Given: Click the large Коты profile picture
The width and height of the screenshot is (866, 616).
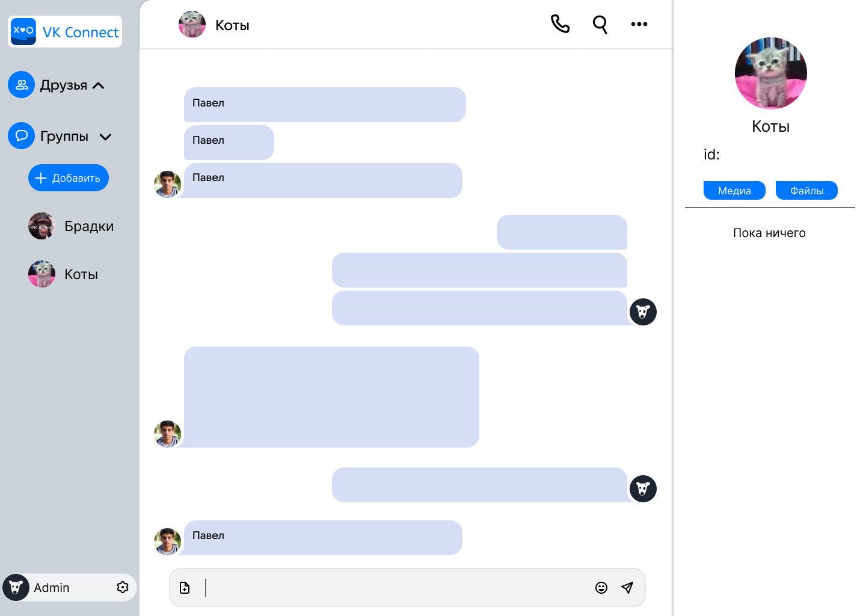Looking at the screenshot, I should [770, 73].
